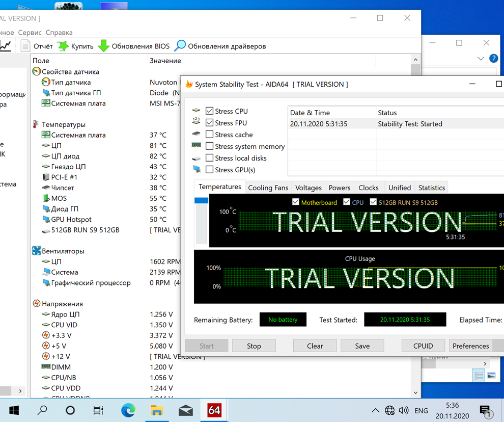Switch to the Cooling Fans tab
This screenshot has width=504, height=422.
pyautogui.click(x=268, y=188)
